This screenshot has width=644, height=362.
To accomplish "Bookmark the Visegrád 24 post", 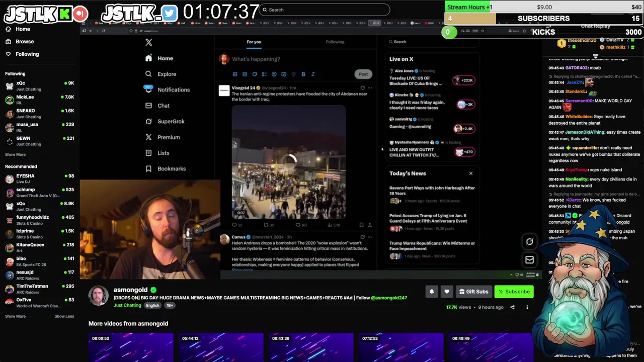I will click(x=361, y=225).
